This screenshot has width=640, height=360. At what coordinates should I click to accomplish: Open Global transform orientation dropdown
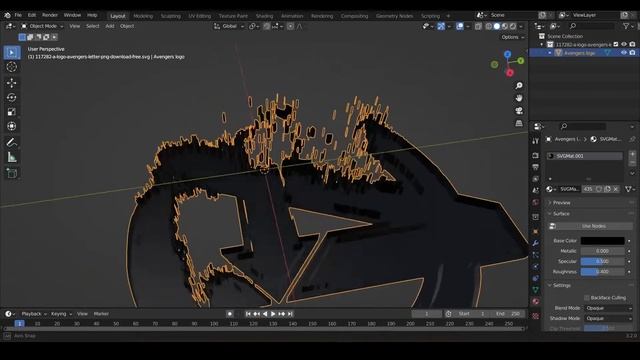(229, 26)
